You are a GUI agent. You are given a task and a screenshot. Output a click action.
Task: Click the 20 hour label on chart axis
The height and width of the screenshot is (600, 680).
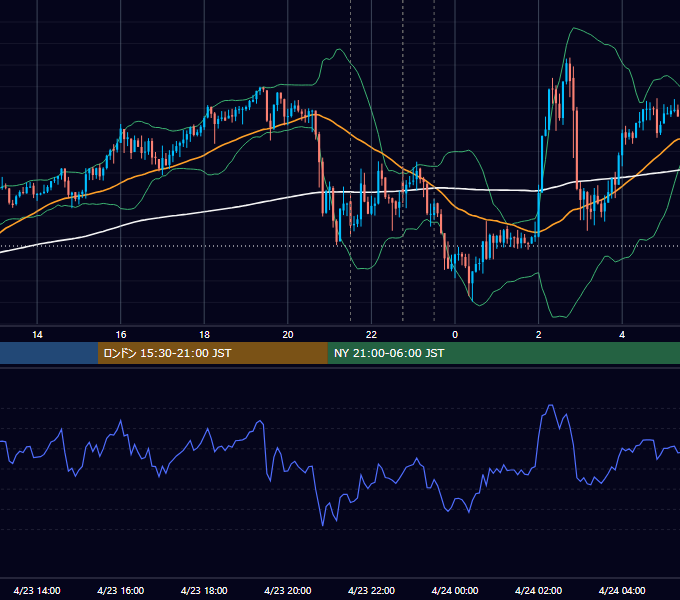(288, 335)
